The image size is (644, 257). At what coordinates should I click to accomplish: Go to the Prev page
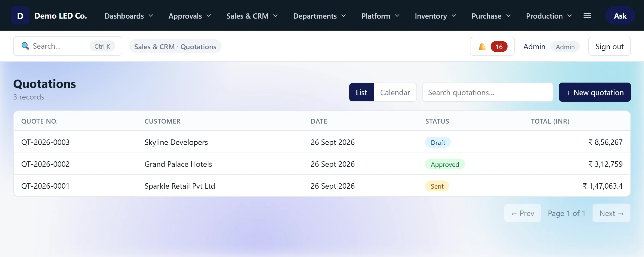(523, 213)
